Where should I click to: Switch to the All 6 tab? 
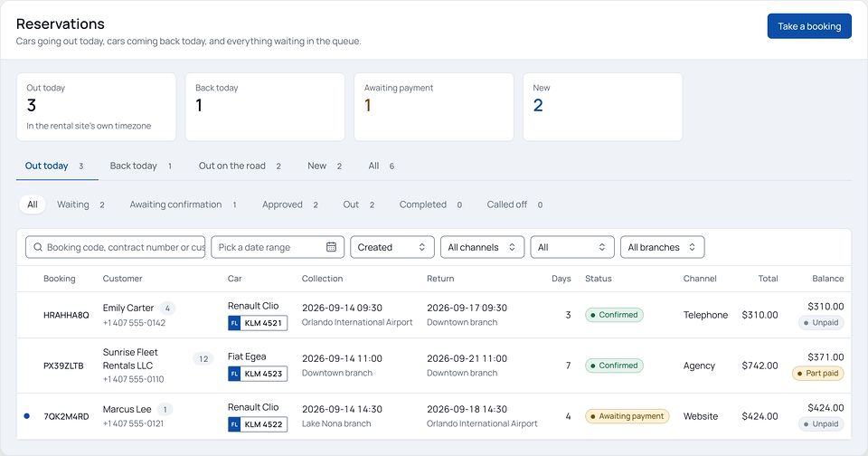pyautogui.click(x=382, y=166)
